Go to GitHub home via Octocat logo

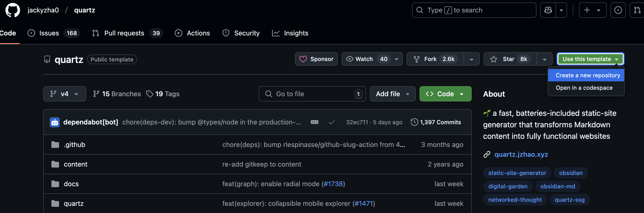[x=13, y=10]
